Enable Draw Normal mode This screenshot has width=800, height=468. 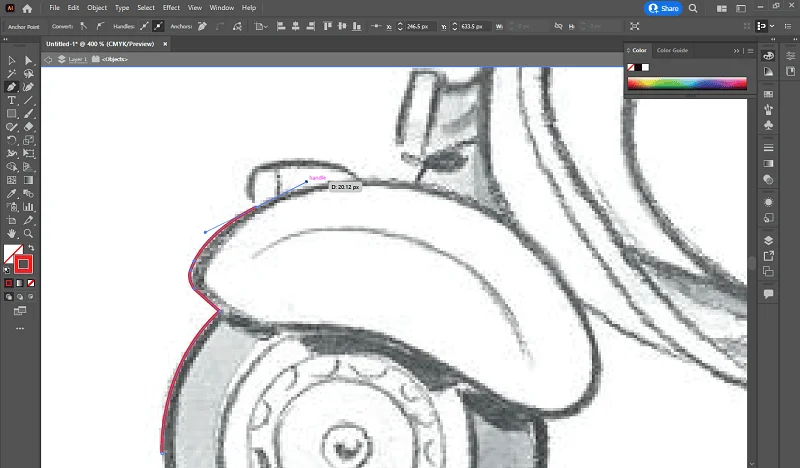pos(9,297)
